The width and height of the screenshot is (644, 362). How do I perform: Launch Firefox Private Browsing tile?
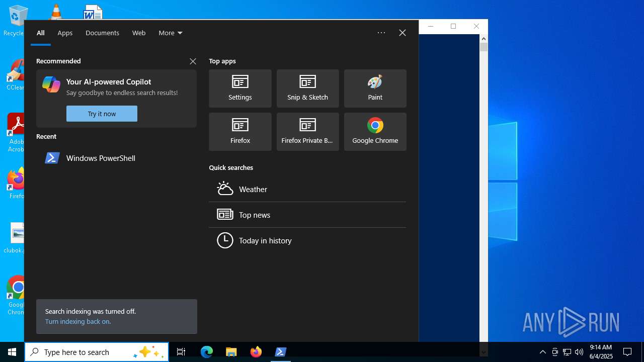tap(307, 132)
